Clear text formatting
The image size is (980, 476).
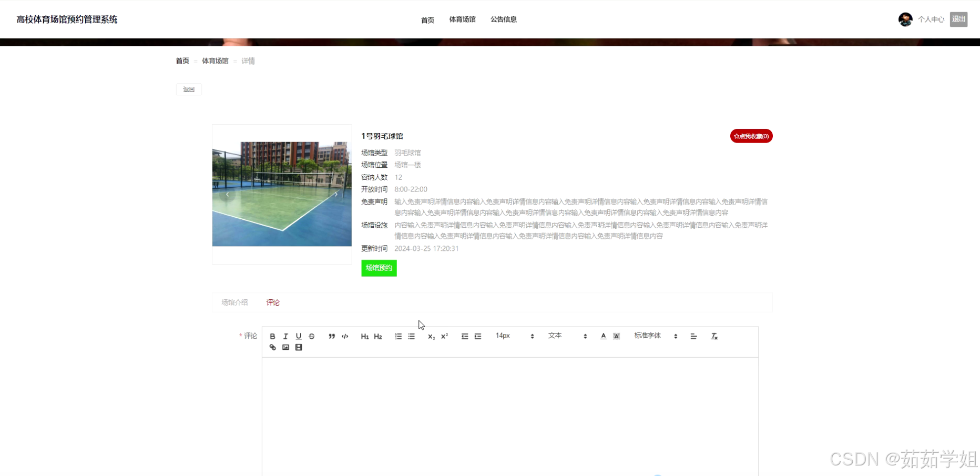tap(714, 336)
